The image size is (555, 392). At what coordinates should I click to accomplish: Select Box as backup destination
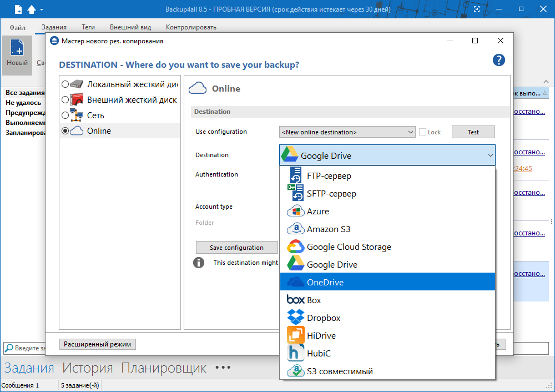pyautogui.click(x=387, y=300)
